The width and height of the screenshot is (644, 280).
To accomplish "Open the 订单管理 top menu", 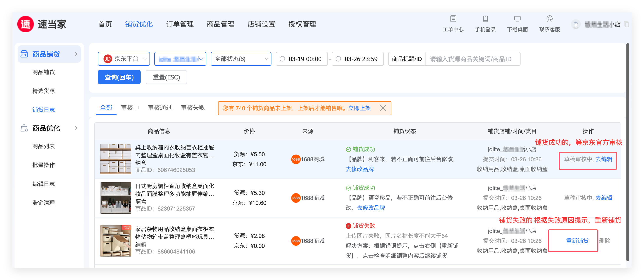I will pyautogui.click(x=180, y=24).
